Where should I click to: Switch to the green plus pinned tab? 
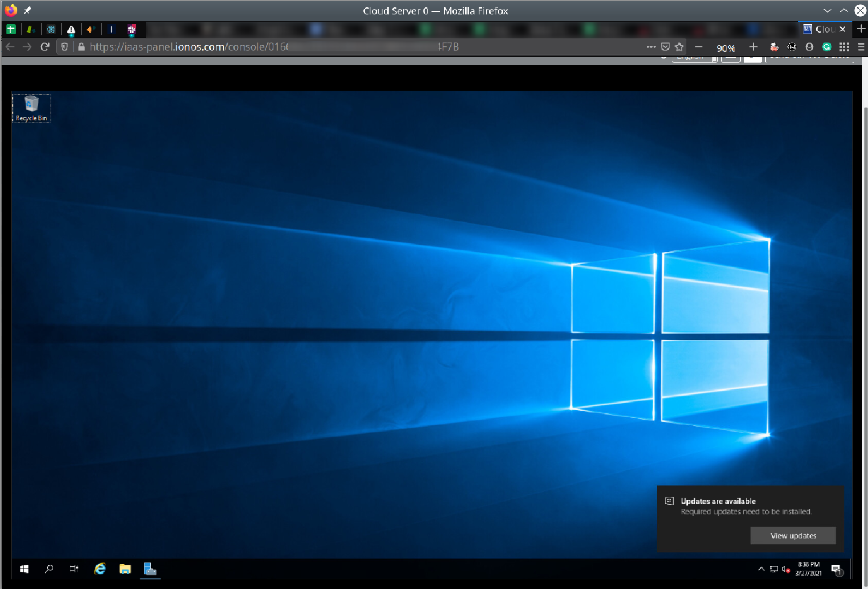pos(11,29)
